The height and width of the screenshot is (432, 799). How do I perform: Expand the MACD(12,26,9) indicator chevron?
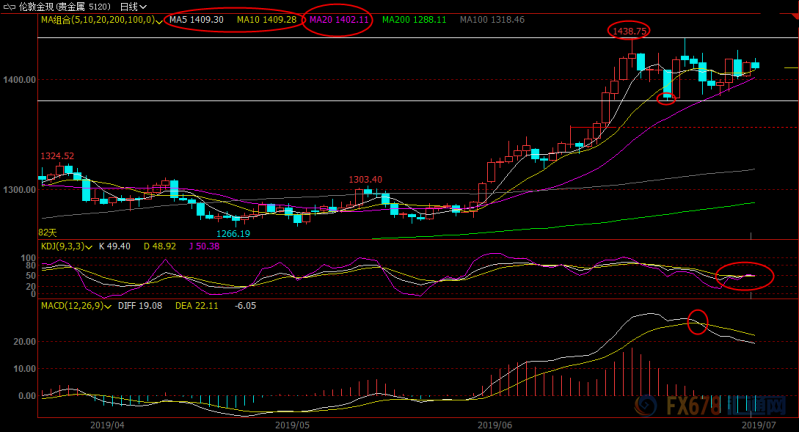(107, 307)
